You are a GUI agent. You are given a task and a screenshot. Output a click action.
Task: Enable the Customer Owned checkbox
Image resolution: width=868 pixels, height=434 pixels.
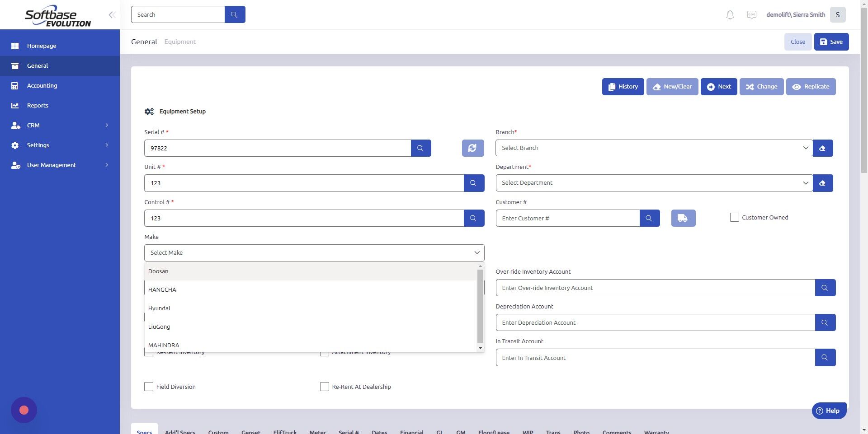tap(734, 217)
